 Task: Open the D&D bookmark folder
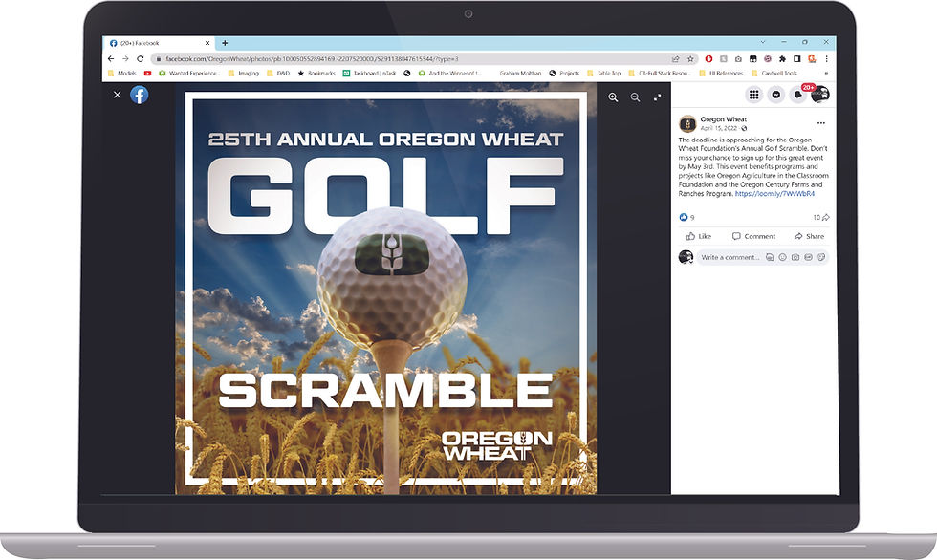[x=278, y=74]
